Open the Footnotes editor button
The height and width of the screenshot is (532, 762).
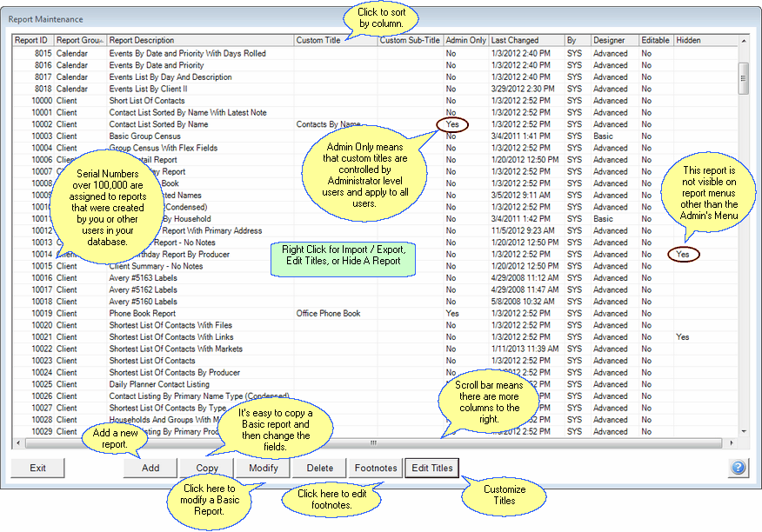pyautogui.click(x=376, y=468)
